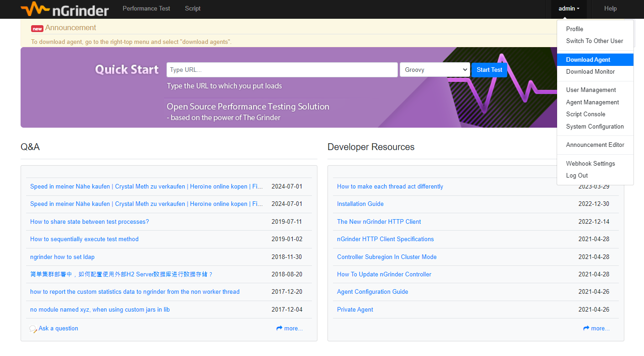Open no module named xyz question
The height and width of the screenshot is (356, 644).
click(x=100, y=309)
